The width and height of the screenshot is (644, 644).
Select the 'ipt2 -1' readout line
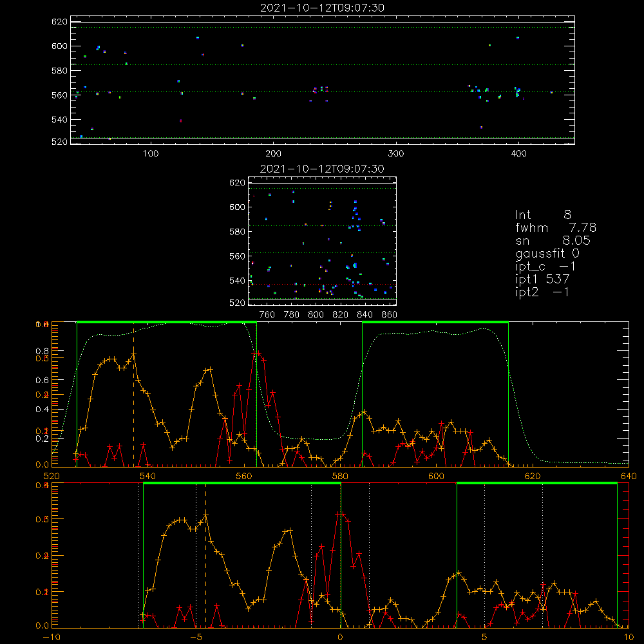tap(542, 292)
